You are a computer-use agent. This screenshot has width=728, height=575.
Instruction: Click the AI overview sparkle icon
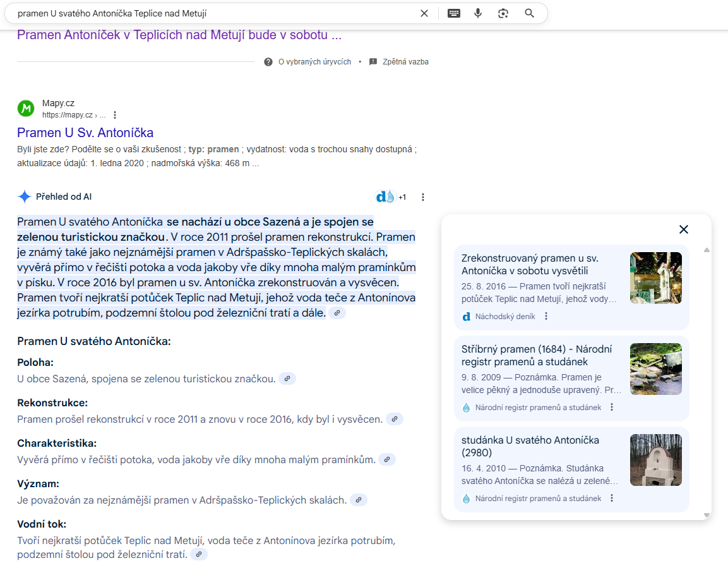[x=24, y=197]
